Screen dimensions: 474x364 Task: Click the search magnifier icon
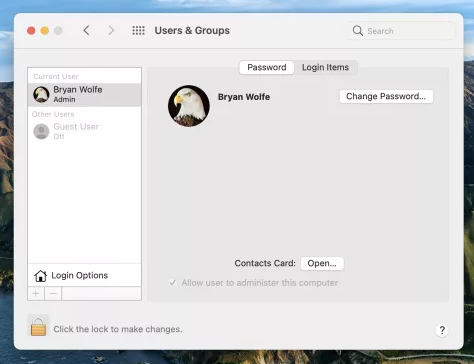(x=358, y=31)
